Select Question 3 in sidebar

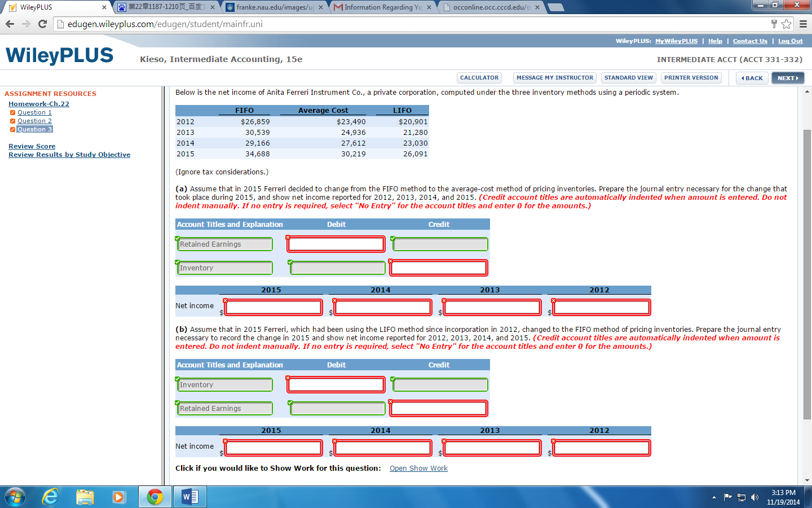[34, 129]
